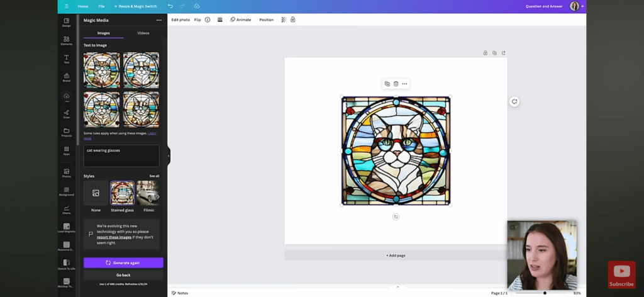Click the rotate handle below the image

tap(396, 217)
